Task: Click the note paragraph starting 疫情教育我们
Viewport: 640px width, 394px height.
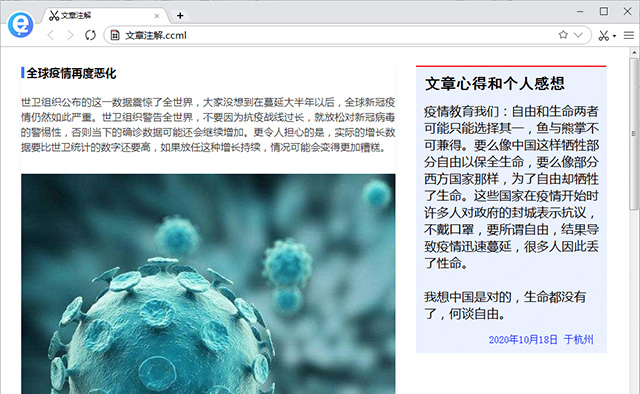Action: pyautogui.click(x=511, y=187)
